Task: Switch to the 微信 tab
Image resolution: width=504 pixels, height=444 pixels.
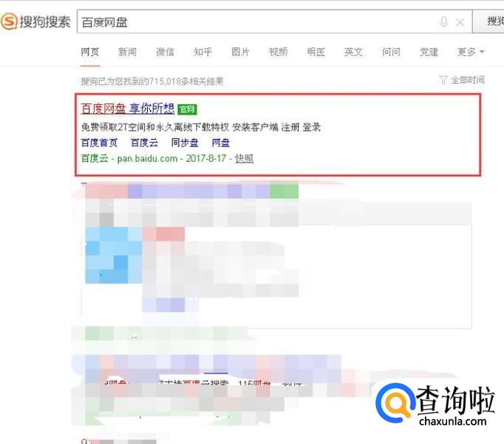Action: 166,52
